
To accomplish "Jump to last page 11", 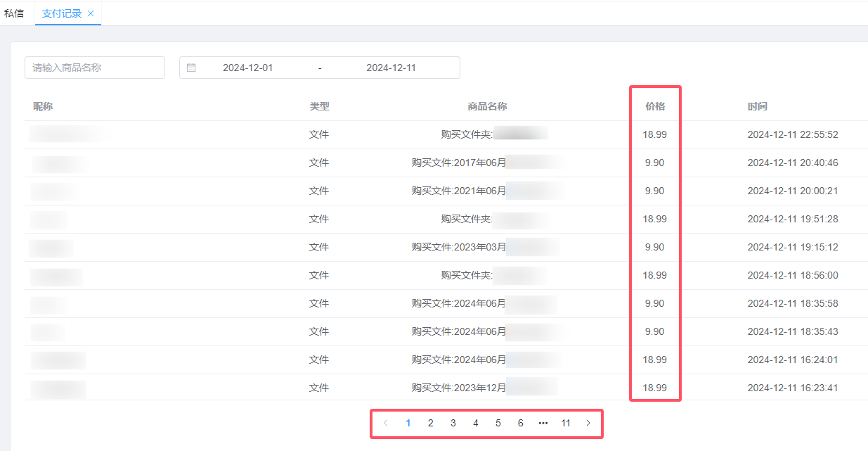I will coord(566,423).
